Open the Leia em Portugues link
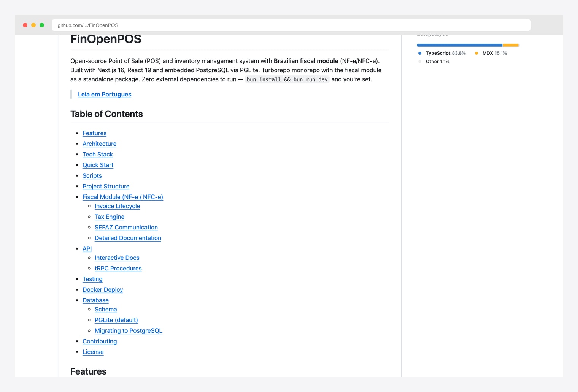 (105, 94)
